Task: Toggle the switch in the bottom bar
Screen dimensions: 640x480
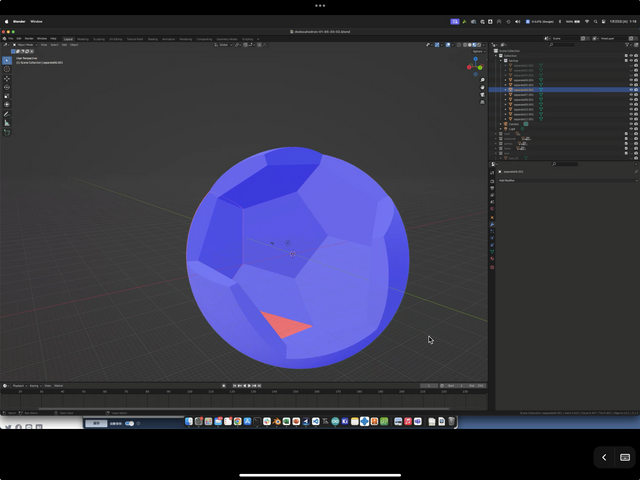Action: [129, 423]
